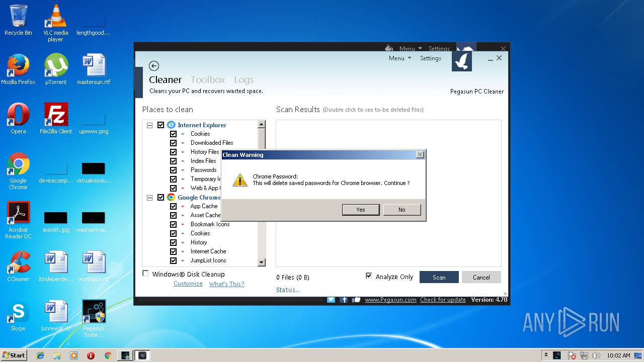The height and width of the screenshot is (362, 644).
Task: Click the Internet Explorer icon in tree
Action: 171,125
